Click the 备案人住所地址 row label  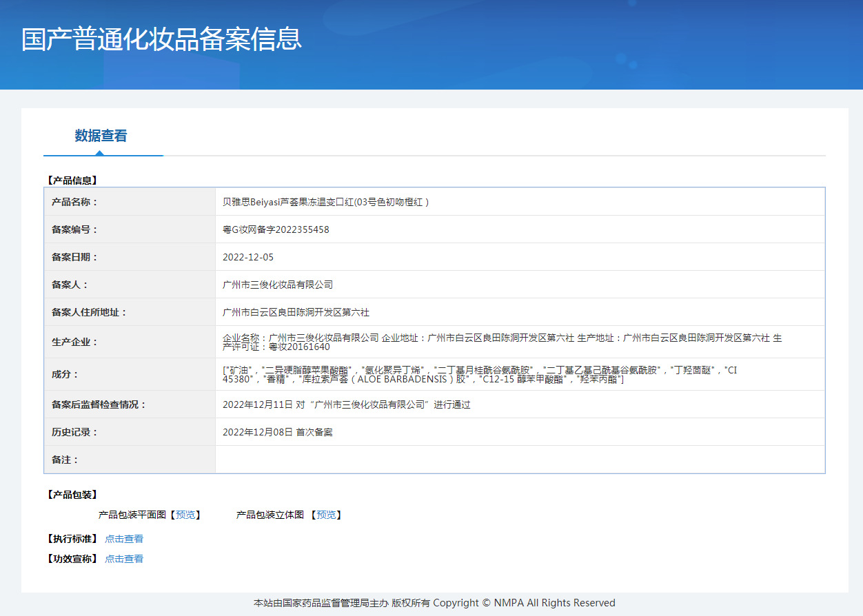90,312
